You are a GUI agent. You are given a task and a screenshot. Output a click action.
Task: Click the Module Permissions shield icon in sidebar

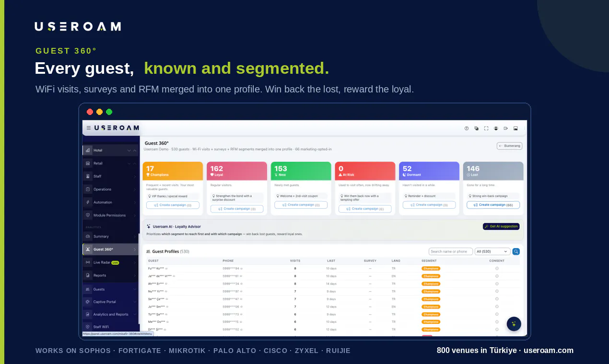88,216
